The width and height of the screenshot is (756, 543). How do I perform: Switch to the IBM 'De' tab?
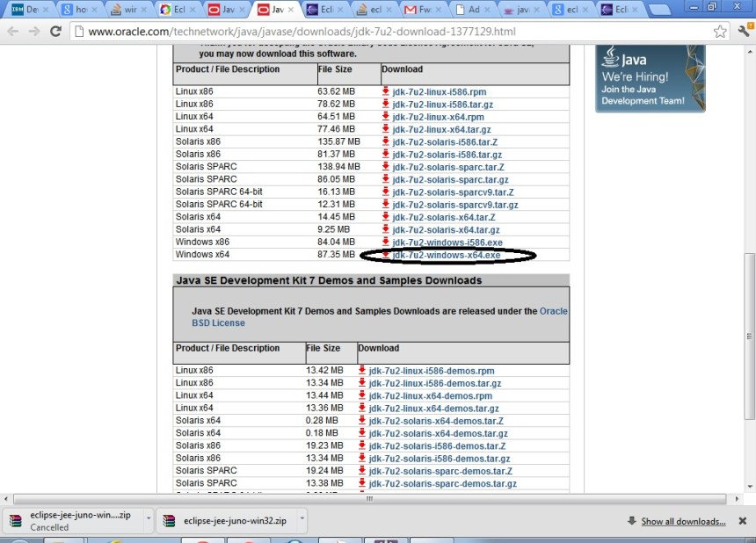click(x=28, y=9)
